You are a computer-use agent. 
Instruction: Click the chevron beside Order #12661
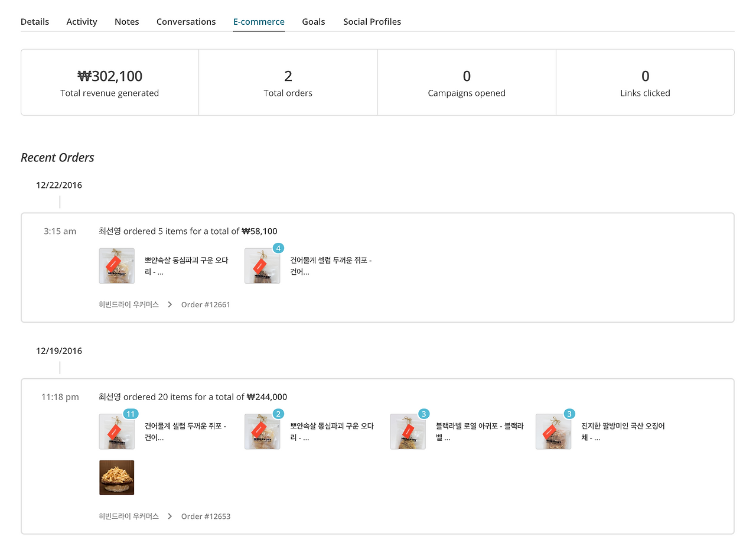click(x=170, y=305)
